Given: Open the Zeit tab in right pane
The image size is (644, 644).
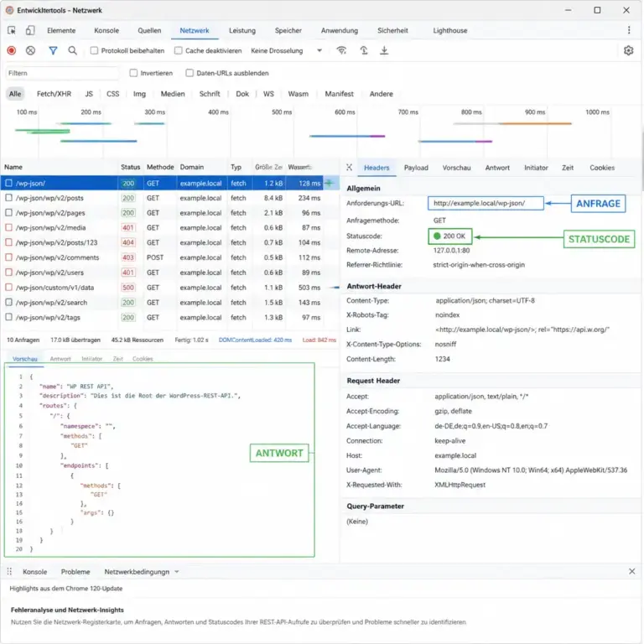Looking at the screenshot, I should click(x=567, y=168).
